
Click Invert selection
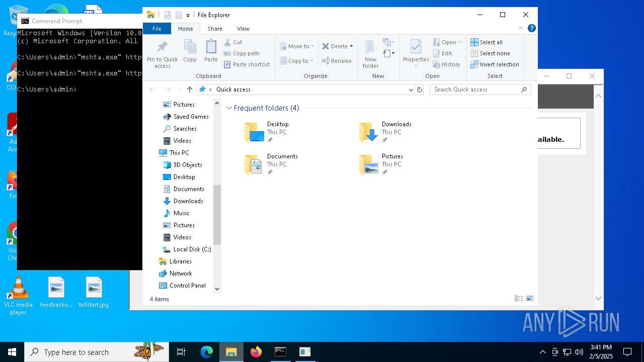[x=495, y=64]
